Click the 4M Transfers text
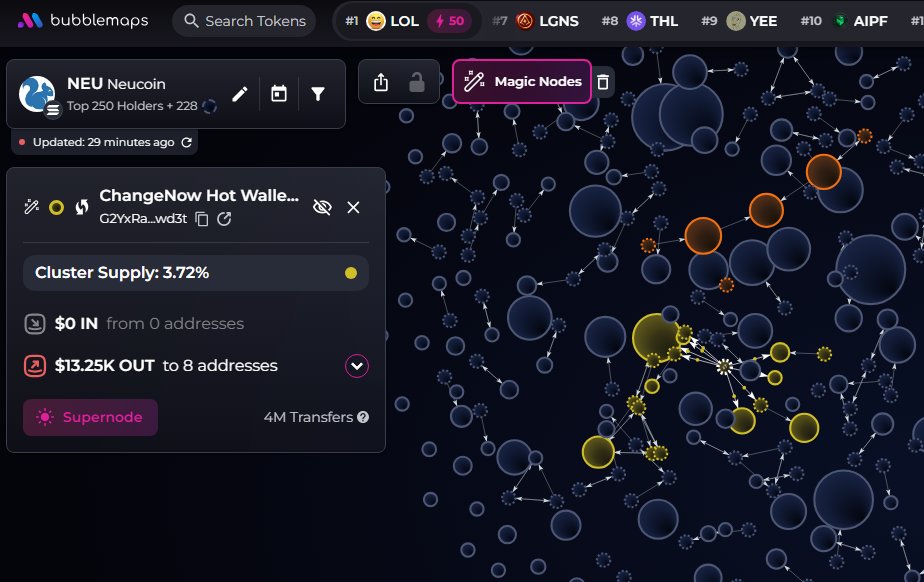Image resolution: width=924 pixels, height=582 pixels. click(x=308, y=417)
